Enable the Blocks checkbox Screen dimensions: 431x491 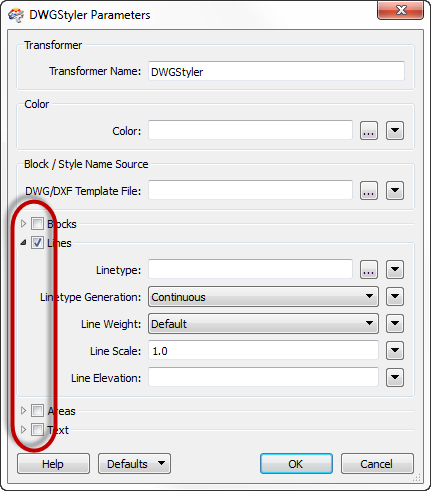point(37,223)
